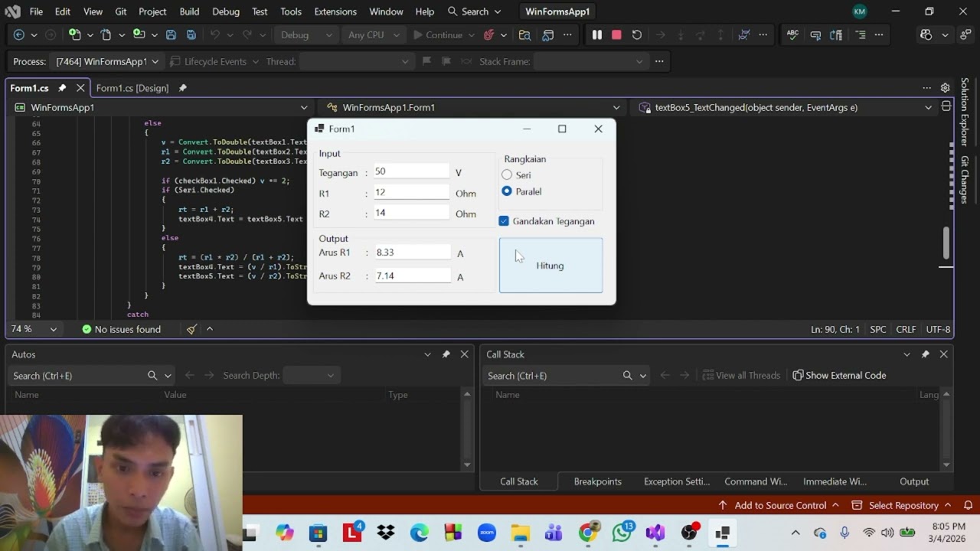Open File Explorer from the taskbar

point(521,533)
